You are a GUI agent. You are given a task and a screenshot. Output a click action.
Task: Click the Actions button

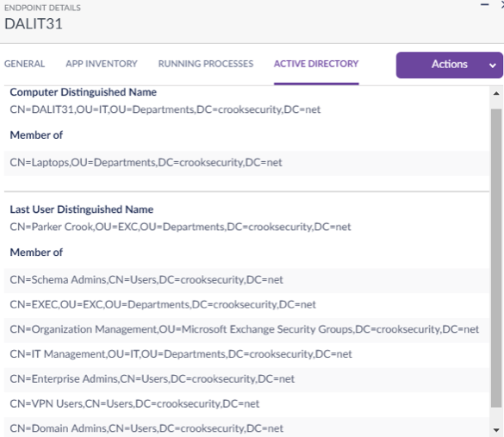[x=449, y=65]
